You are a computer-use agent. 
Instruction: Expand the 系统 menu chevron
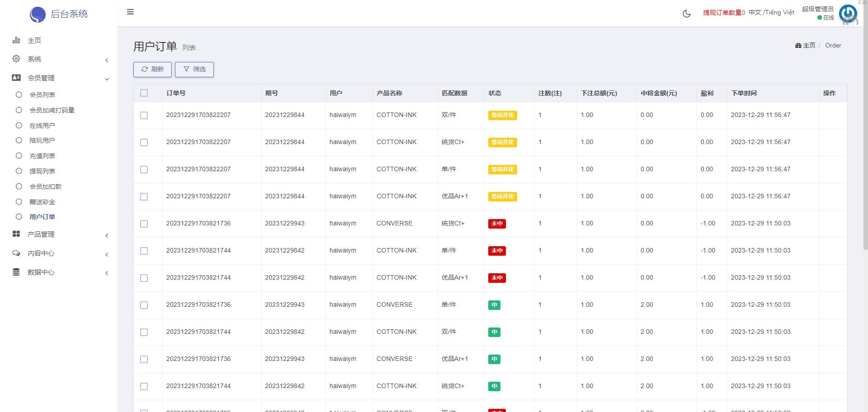tap(107, 60)
